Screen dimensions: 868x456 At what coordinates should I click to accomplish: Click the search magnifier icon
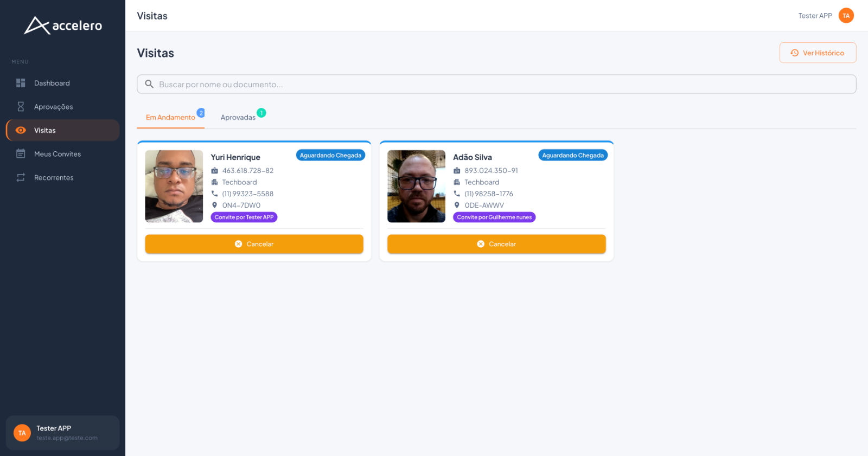coord(149,84)
